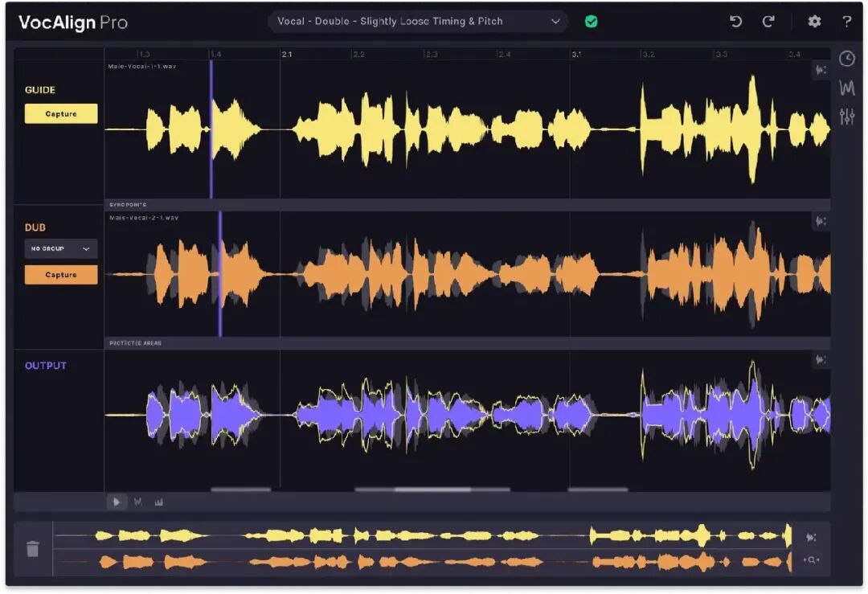
Task: Open the pitch wave panel icon
Action: click(846, 88)
